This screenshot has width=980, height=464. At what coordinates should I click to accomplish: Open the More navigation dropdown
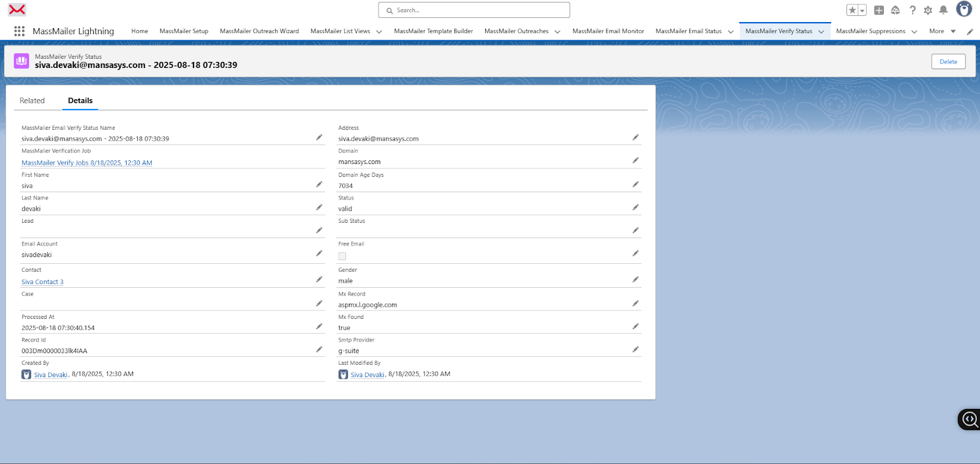tap(942, 31)
